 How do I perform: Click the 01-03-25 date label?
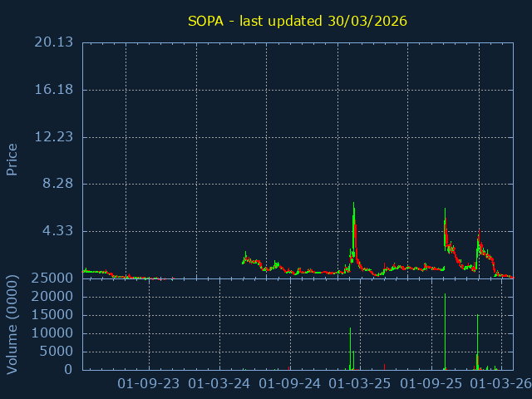point(360,383)
